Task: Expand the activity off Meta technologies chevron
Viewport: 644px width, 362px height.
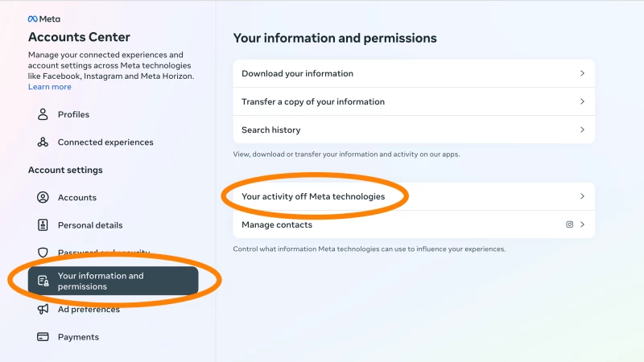Action: (x=582, y=196)
